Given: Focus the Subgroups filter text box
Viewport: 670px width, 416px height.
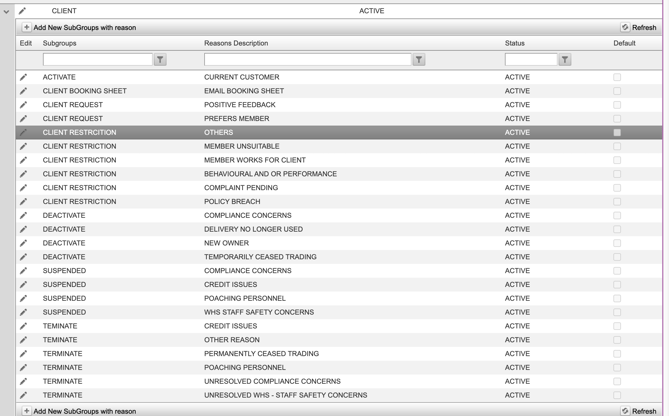Looking at the screenshot, I should coord(98,60).
